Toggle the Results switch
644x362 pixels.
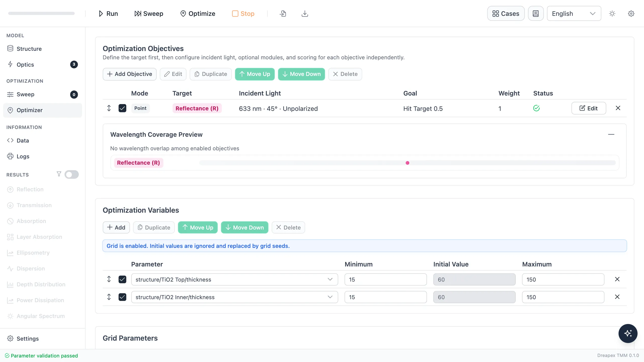(71, 174)
